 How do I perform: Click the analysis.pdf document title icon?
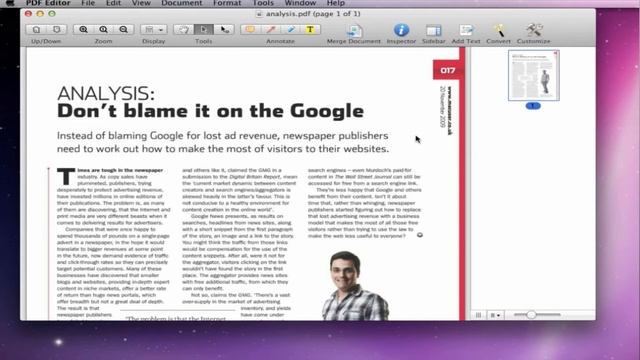(x=259, y=14)
